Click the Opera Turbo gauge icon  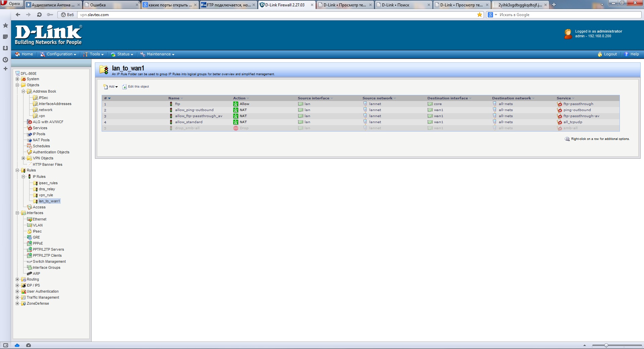[29, 345]
